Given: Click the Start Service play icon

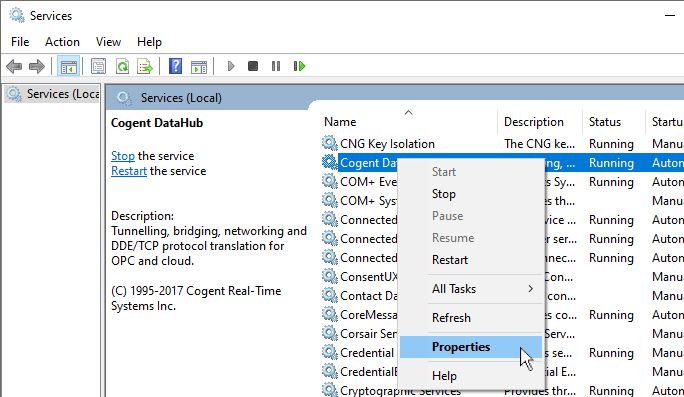Looking at the screenshot, I should point(231,66).
